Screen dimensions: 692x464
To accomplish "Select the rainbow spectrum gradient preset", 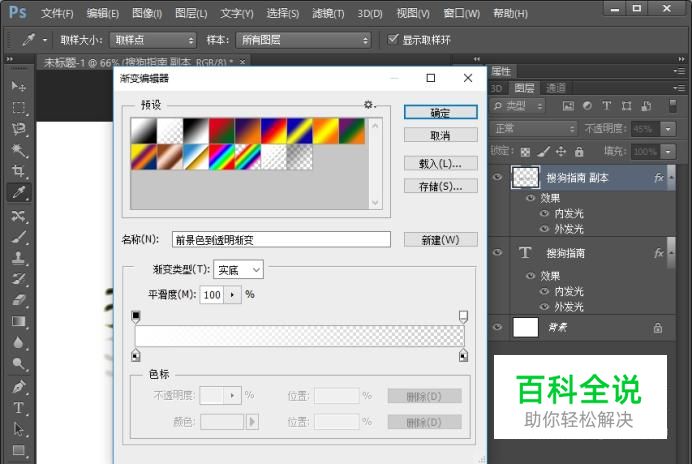I will (x=222, y=157).
